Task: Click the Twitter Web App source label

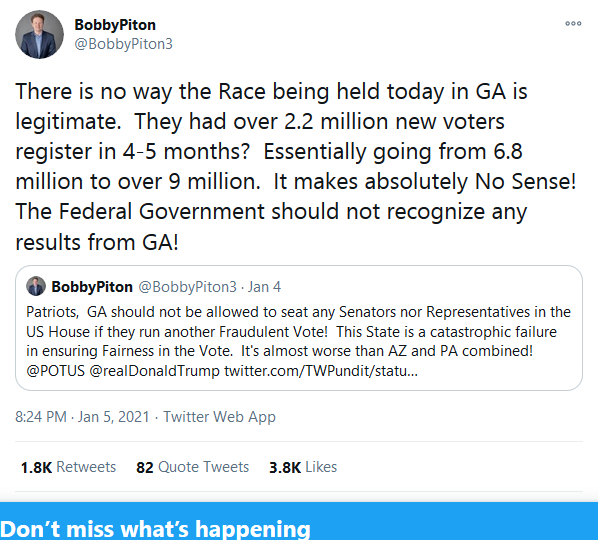Action: tap(219, 417)
